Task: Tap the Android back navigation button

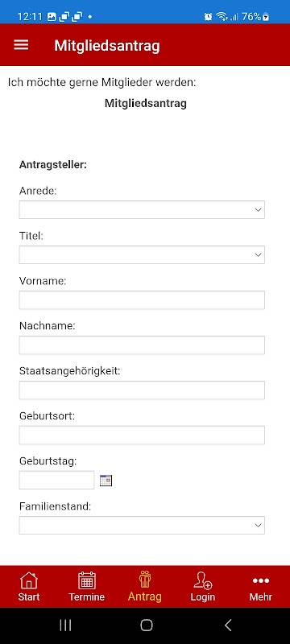Action: click(228, 625)
